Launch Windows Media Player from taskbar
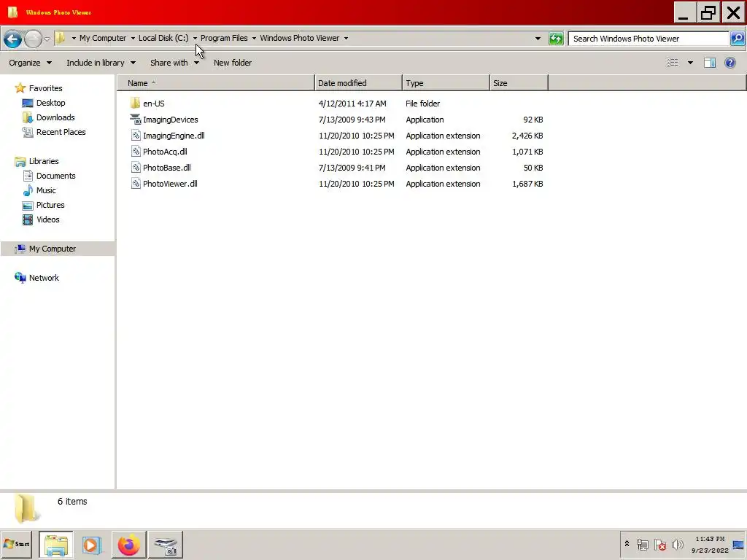The height and width of the screenshot is (560, 747). (91, 544)
